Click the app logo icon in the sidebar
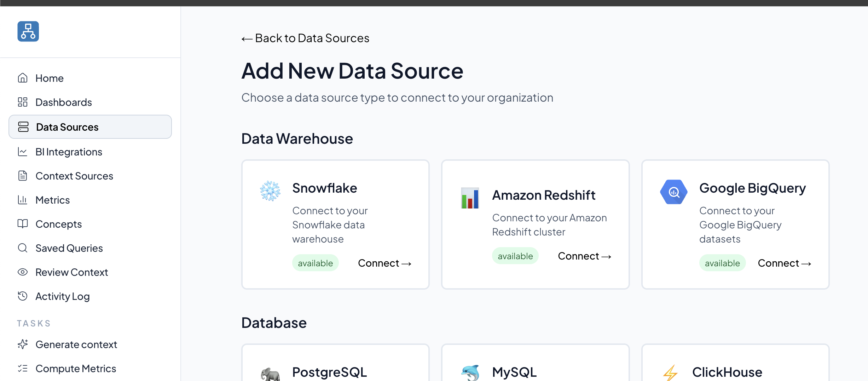The height and width of the screenshot is (381, 868). point(28,31)
